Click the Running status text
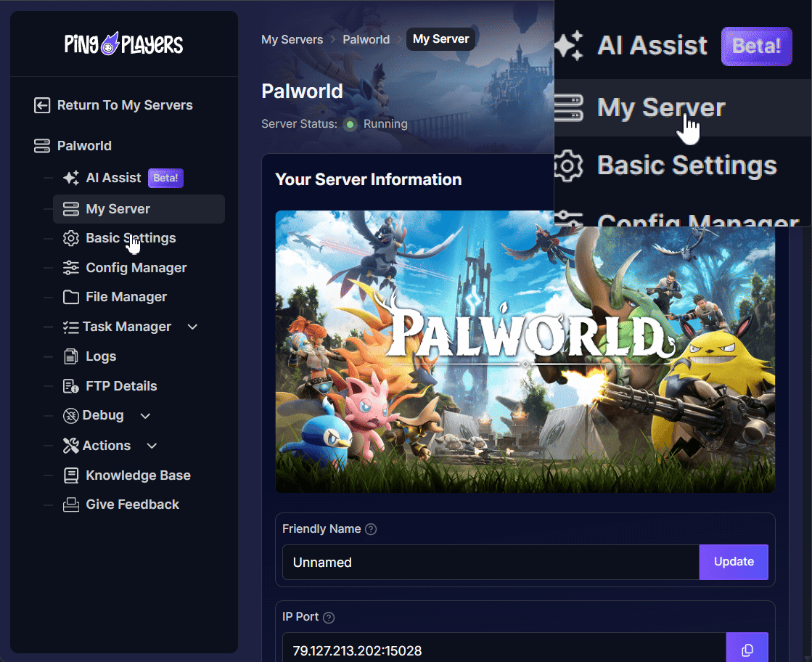 click(x=385, y=124)
